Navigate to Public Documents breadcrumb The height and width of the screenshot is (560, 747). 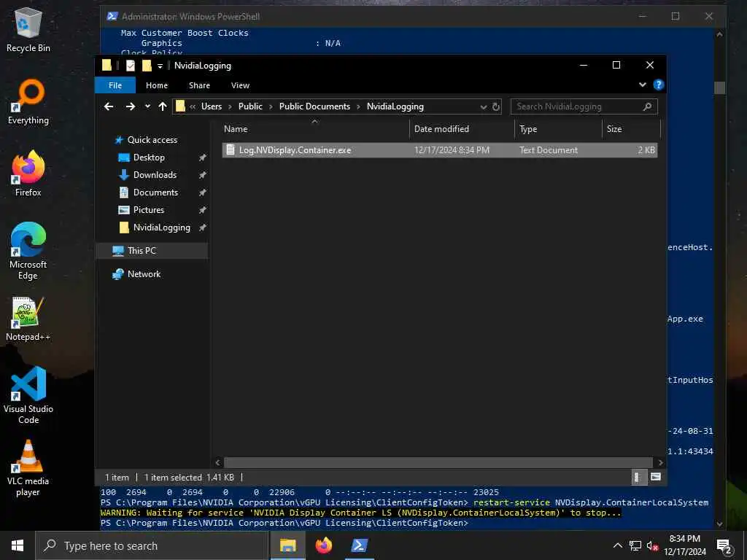[x=314, y=106]
